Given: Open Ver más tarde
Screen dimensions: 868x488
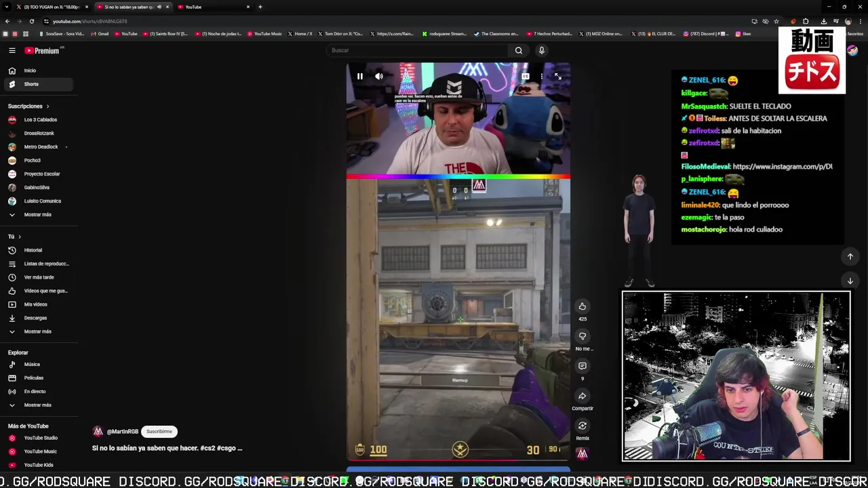Looking at the screenshot, I should (x=38, y=277).
